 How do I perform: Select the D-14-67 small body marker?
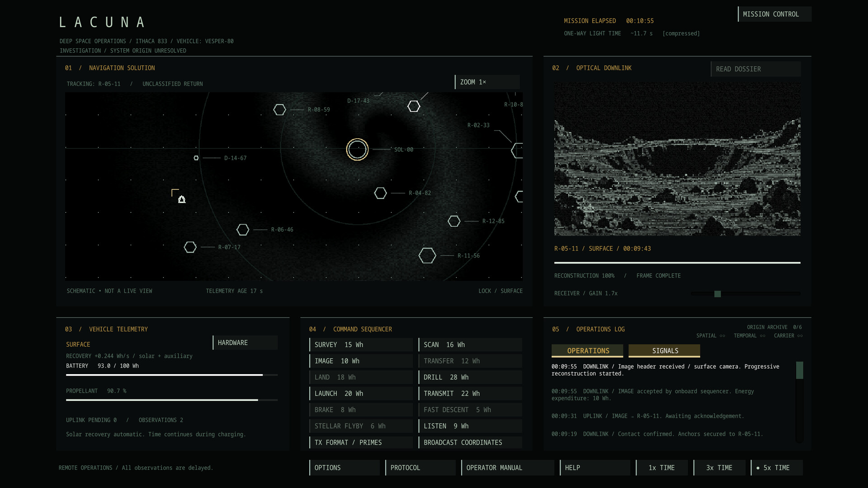[196, 158]
